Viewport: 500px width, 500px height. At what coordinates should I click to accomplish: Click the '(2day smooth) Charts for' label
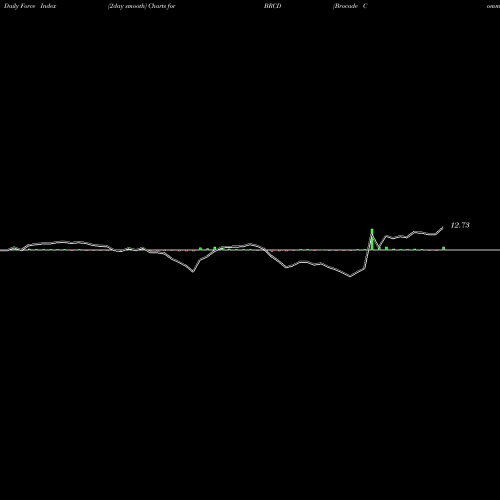[x=141, y=6]
